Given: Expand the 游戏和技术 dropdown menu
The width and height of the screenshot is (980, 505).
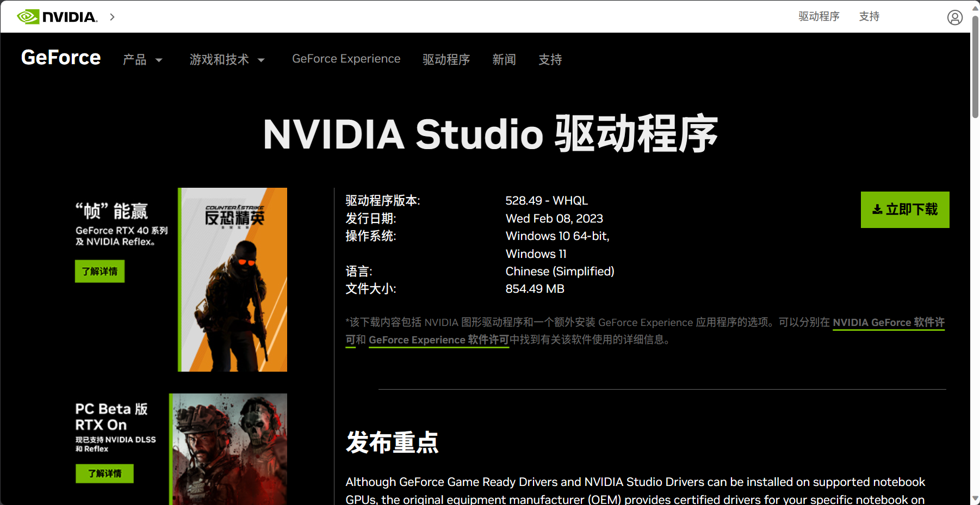Looking at the screenshot, I should pos(227,59).
